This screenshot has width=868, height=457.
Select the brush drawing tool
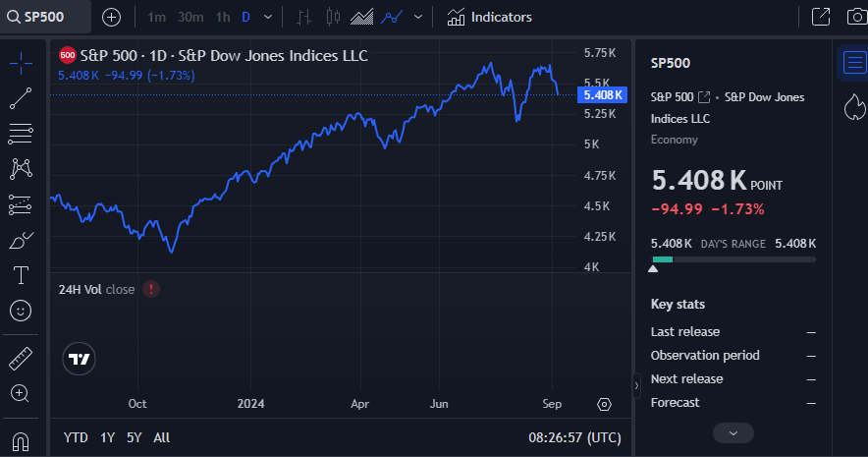pyautogui.click(x=21, y=241)
